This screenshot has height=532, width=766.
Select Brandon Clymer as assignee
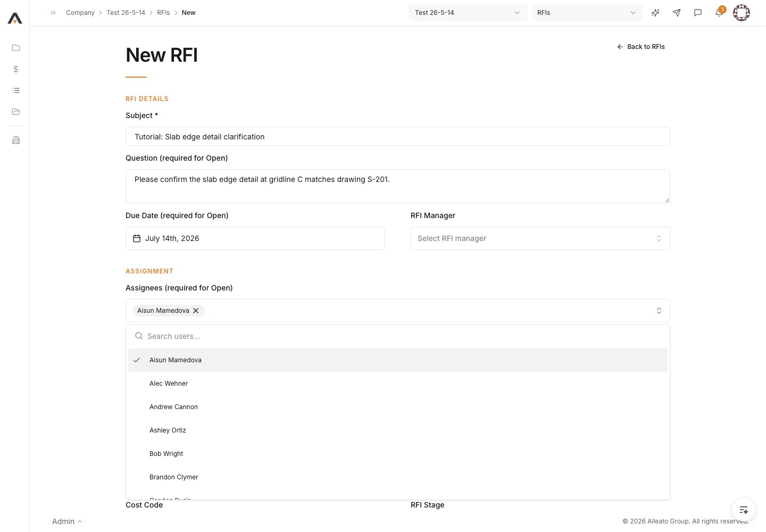pyautogui.click(x=397, y=477)
